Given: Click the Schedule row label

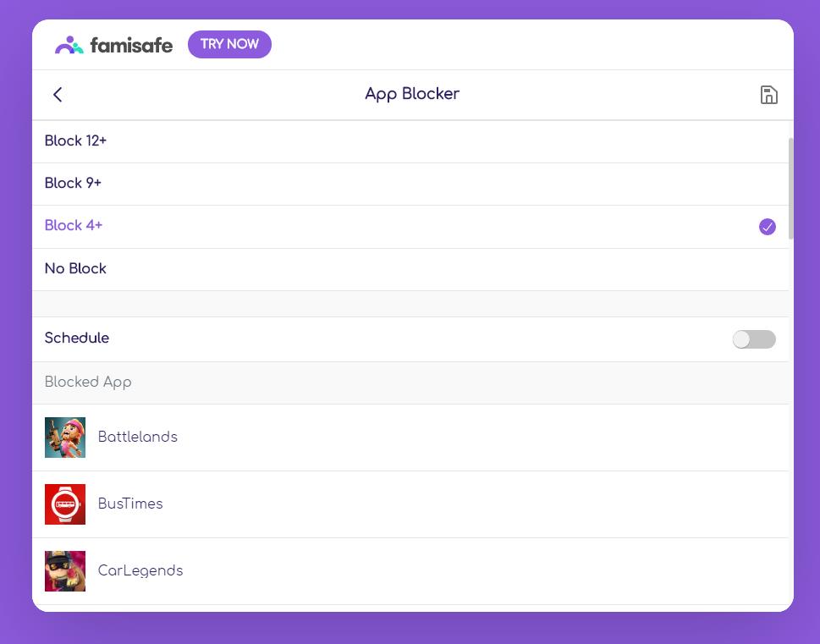Looking at the screenshot, I should (77, 339).
